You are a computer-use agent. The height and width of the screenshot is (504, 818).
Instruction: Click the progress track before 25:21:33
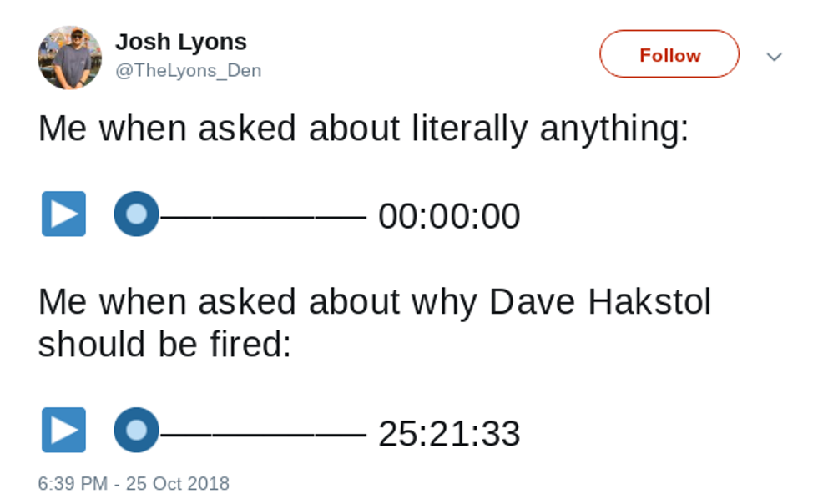coord(263,433)
